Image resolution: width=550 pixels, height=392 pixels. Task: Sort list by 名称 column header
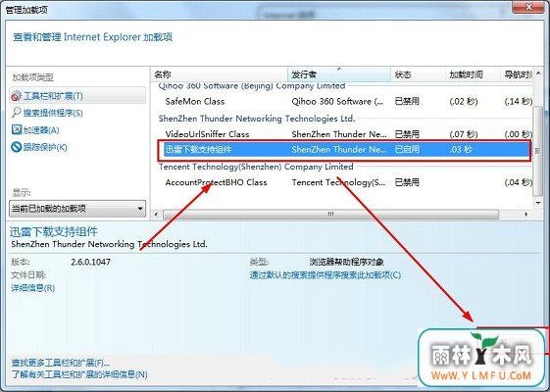[x=220, y=74]
